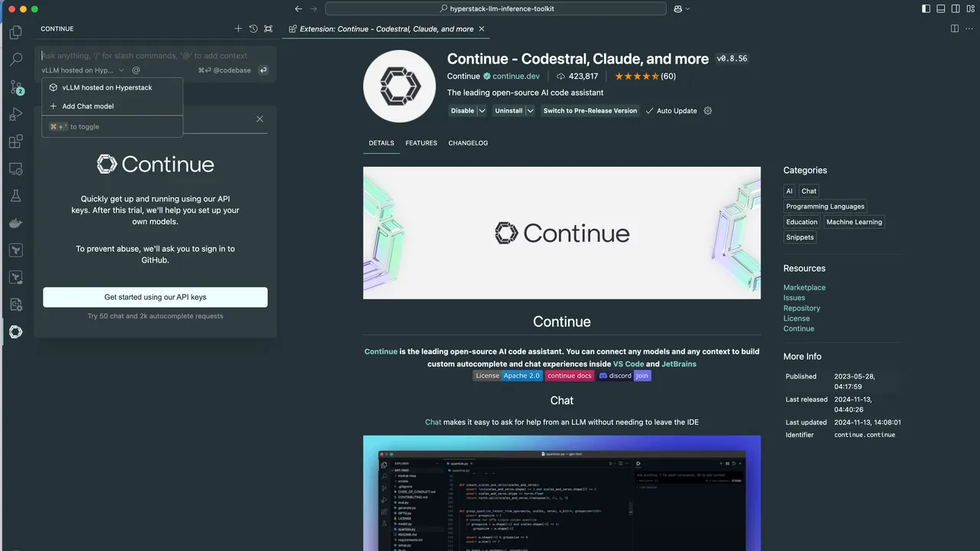Open the customize layout icon
This screenshot has height=551, width=980.
point(970,8)
